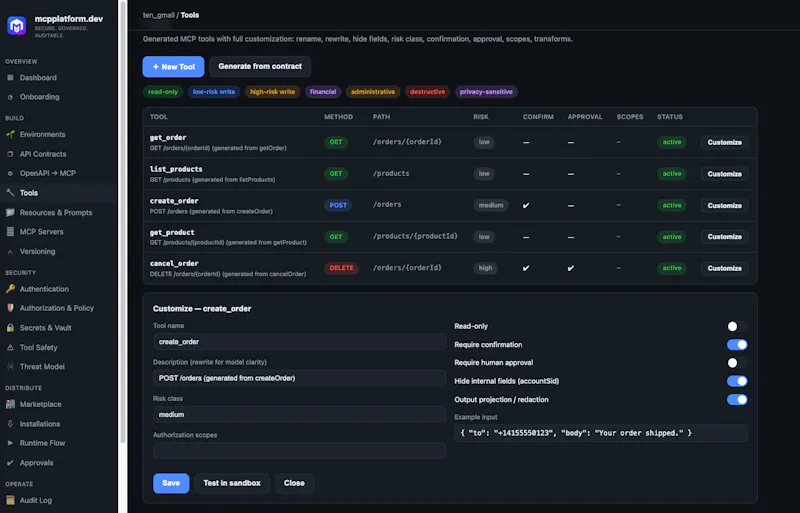Click Test in sandbox button
This screenshot has height=513, width=800.
tap(232, 483)
